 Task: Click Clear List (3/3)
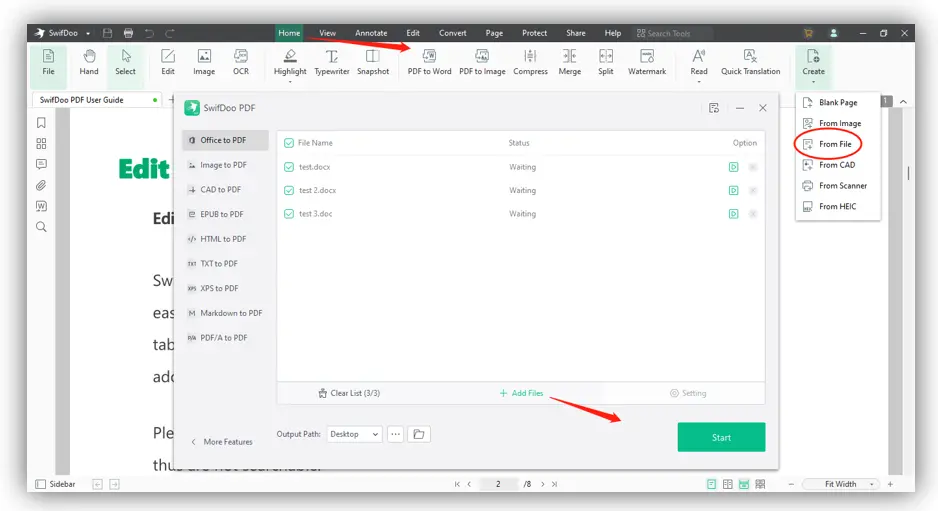[349, 393]
